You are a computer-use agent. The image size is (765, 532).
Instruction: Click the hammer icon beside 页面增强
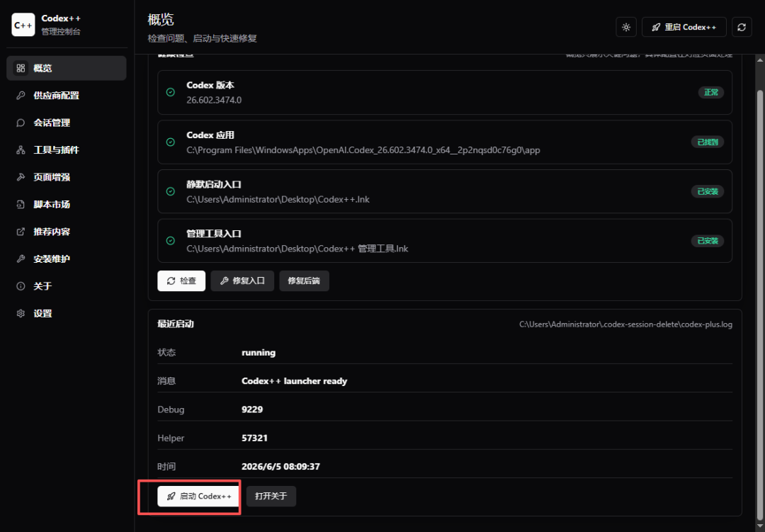click(21, 177)
